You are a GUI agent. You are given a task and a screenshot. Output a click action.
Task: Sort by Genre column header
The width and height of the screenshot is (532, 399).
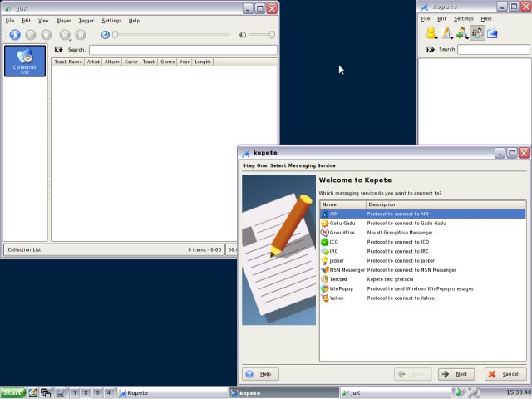tap(168, 62)
